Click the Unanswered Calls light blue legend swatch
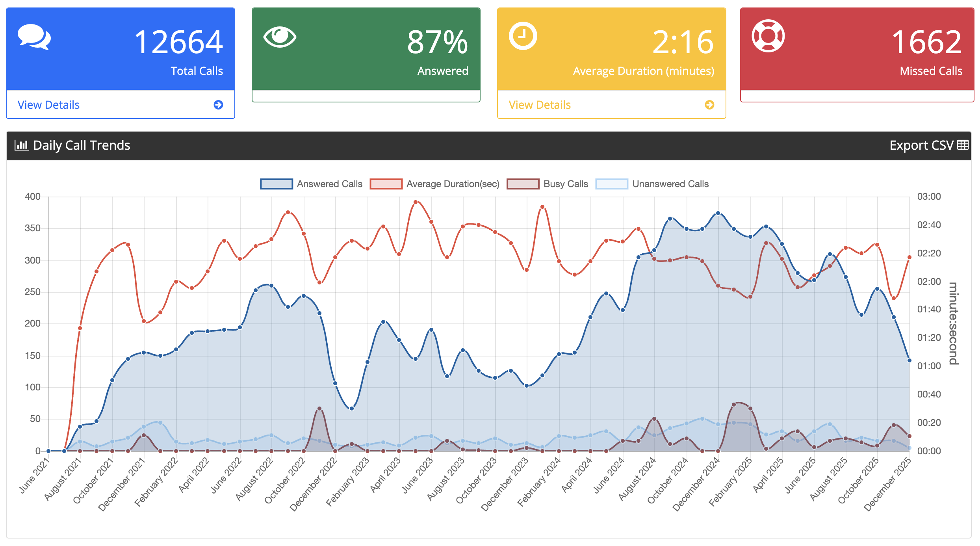The image size is (980, 546). 611,184
